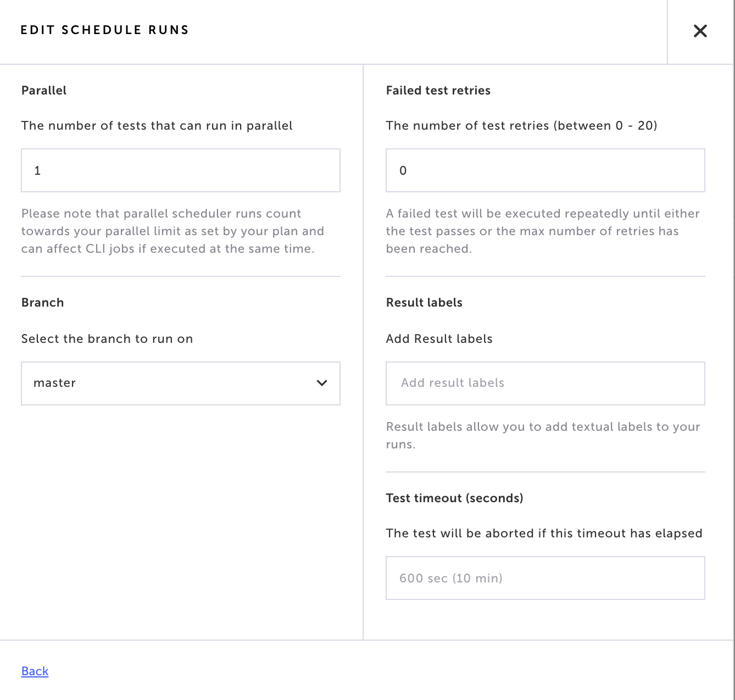Click the 'Add Result labels' caption

click(439, 339)
